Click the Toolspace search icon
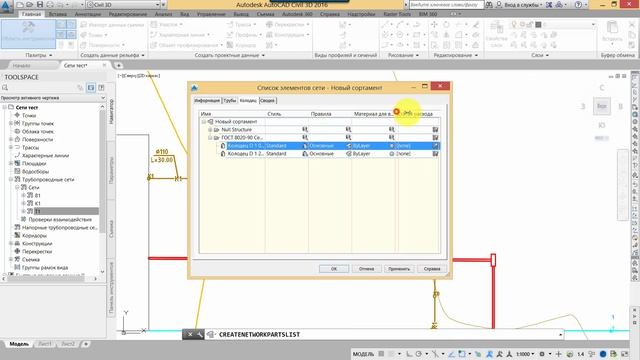Viewport: 640px width, 360px height. [5, 88]
